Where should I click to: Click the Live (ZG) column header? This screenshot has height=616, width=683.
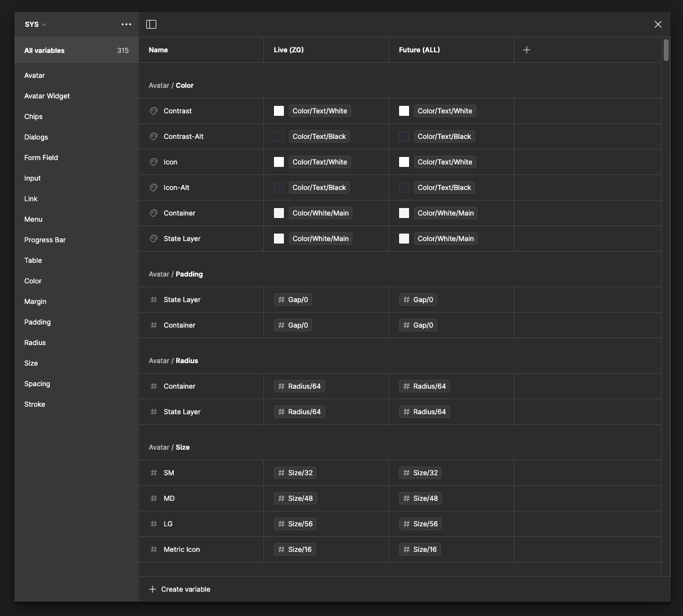[x=289, y=50]
